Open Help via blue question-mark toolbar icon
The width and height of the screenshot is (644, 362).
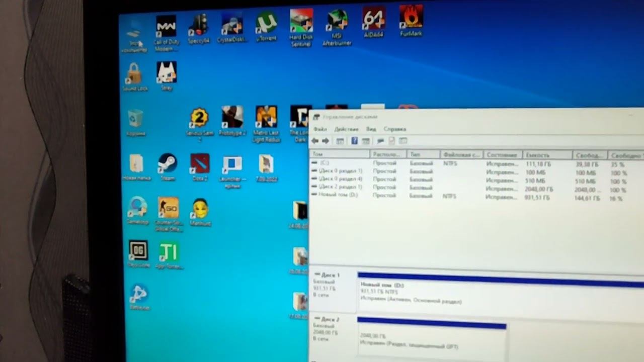(354, 141)
